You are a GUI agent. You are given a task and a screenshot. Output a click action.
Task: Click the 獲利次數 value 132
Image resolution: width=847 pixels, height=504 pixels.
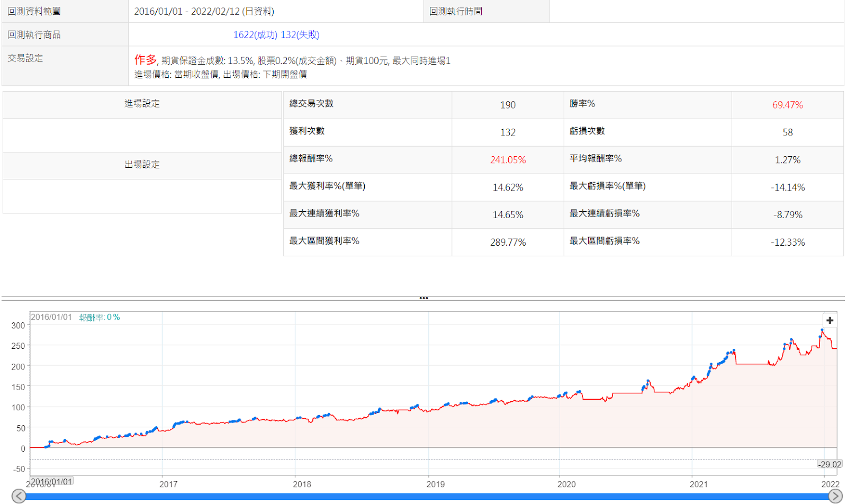click(508, 132)
